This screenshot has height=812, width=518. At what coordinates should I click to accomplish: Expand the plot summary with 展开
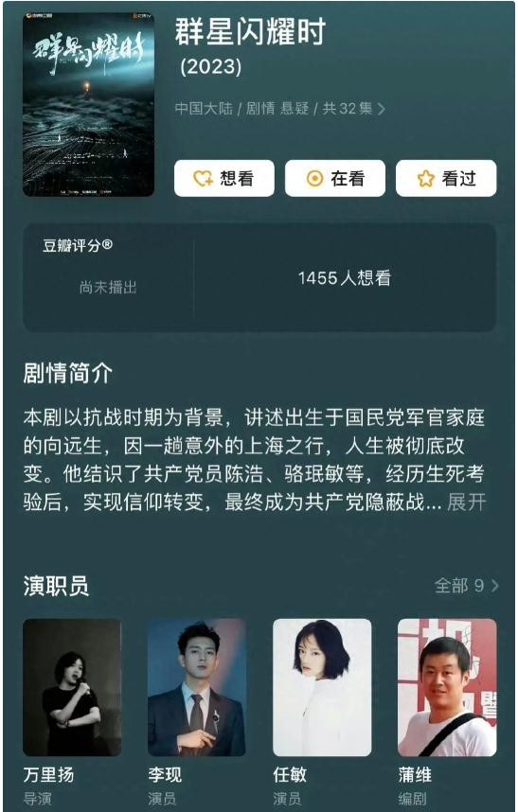pyautogui.click(x=467, y=502)
